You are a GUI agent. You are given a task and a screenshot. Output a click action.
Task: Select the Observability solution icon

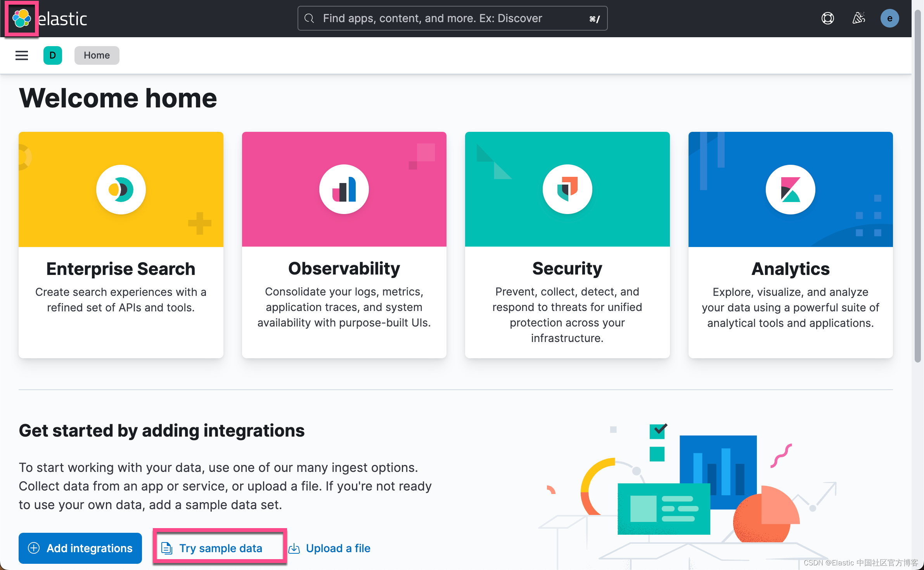point(344,189)
